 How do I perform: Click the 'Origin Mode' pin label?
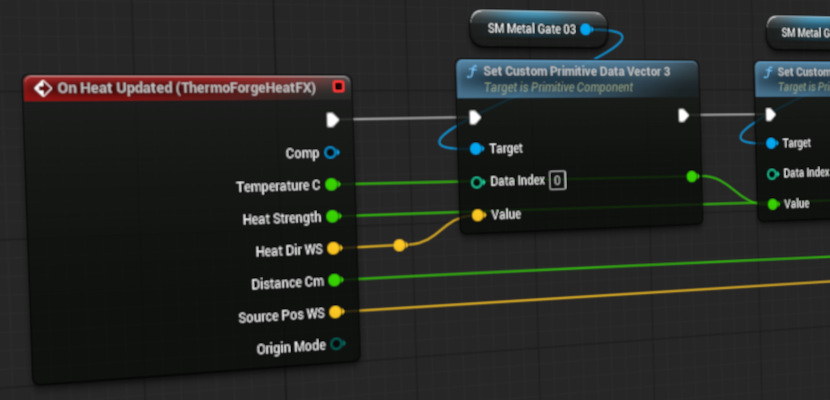291,348
